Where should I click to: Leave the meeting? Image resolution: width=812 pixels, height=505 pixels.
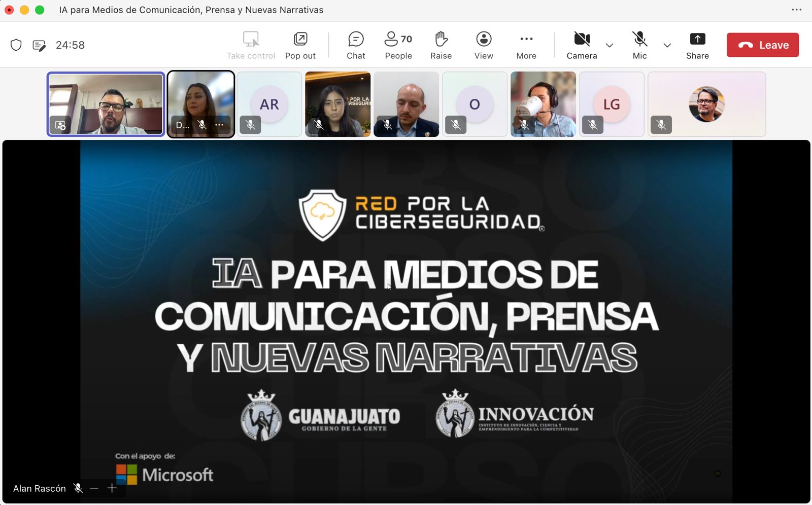point(763,45)
